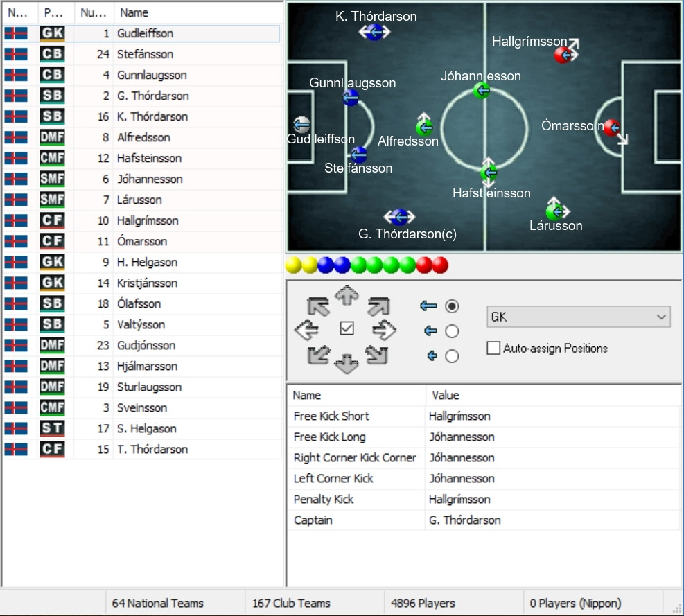Select the large arrow radio button

452,306
